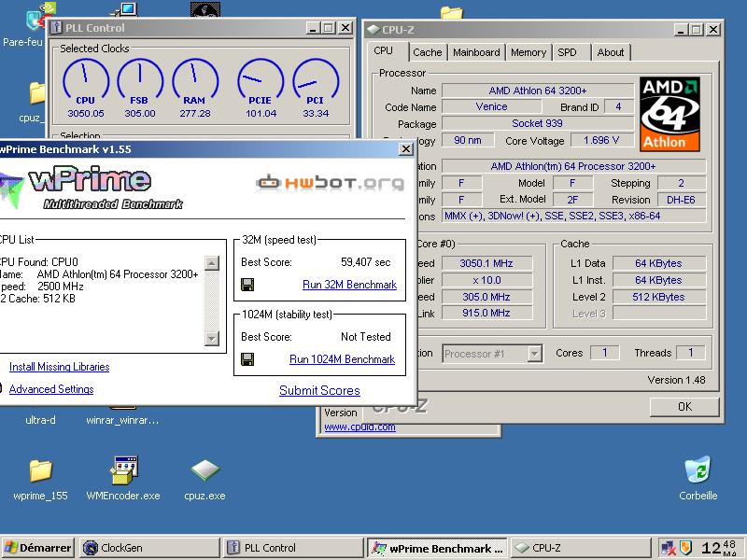Click the Submit Scores link
The image size is (747, 560).
319,390
